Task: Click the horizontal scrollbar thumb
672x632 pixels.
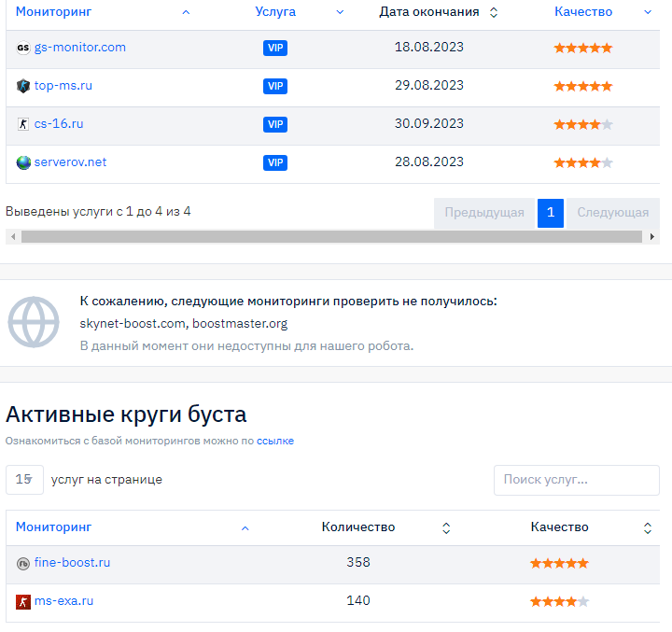Action: pyautogui.click(x=331, y=236)
